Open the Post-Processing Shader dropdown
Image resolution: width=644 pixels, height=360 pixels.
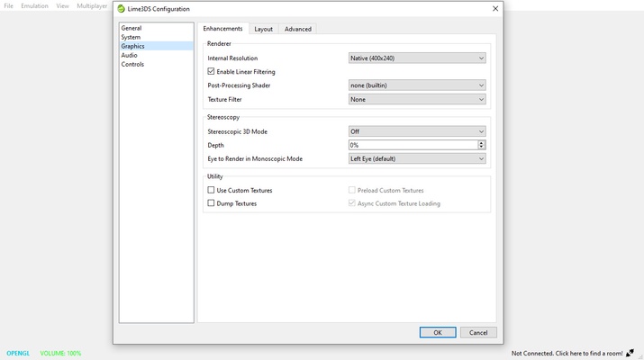417,85
